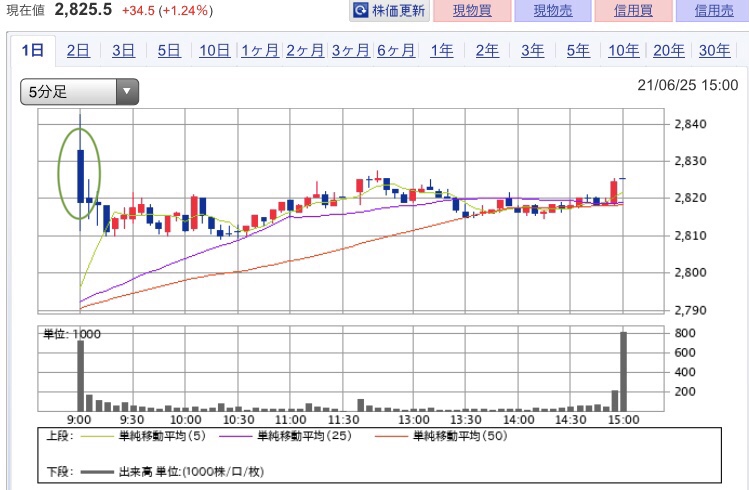This screenshot has height=490, width=749.
Task: Switch to the 3年 chart period
Action: [532, 50]
